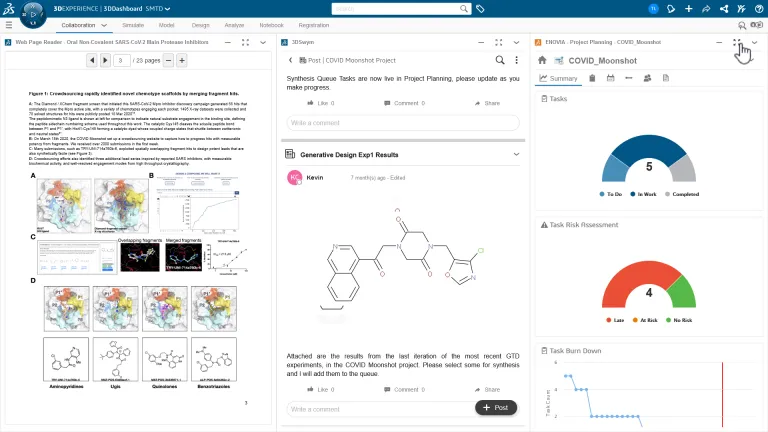This screenshot has width=768, height=432.
Task: Open the three-dot menu in 3DSwym
Action: click(x=516, y=60)
